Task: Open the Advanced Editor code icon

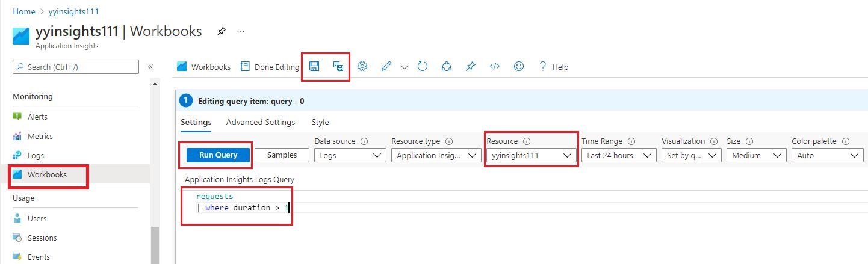Action: [495, 67]
